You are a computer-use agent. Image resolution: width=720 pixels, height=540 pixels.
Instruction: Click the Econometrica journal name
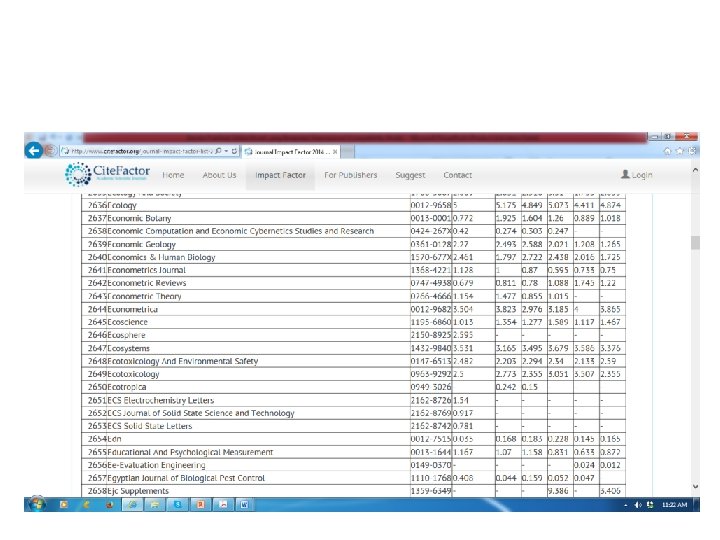point(132,309)
